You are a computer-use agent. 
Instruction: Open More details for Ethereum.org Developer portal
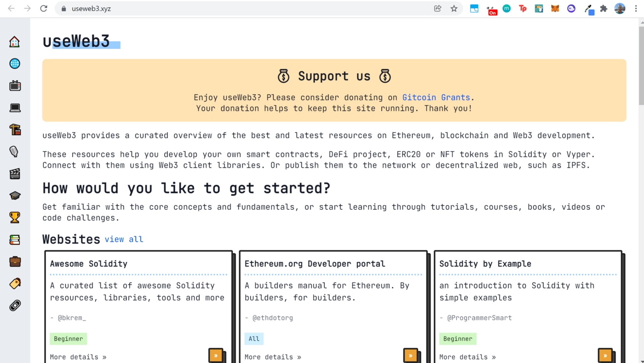[x=273, y=357]
